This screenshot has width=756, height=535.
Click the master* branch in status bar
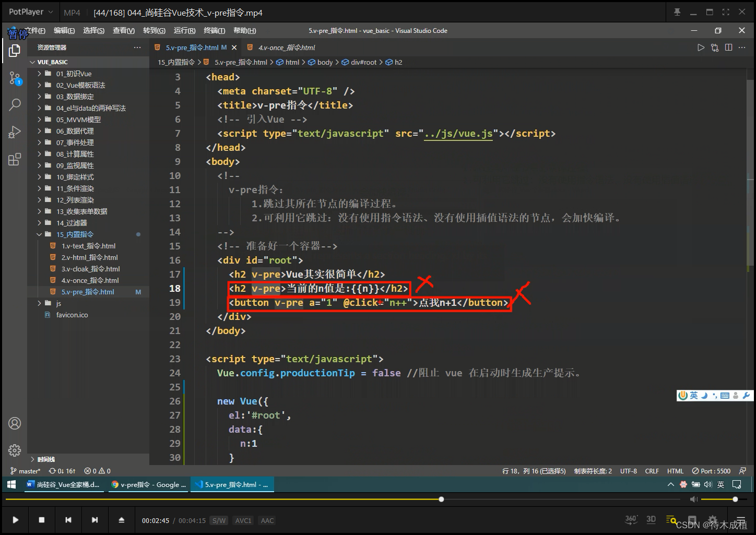(x=25, y=471)
